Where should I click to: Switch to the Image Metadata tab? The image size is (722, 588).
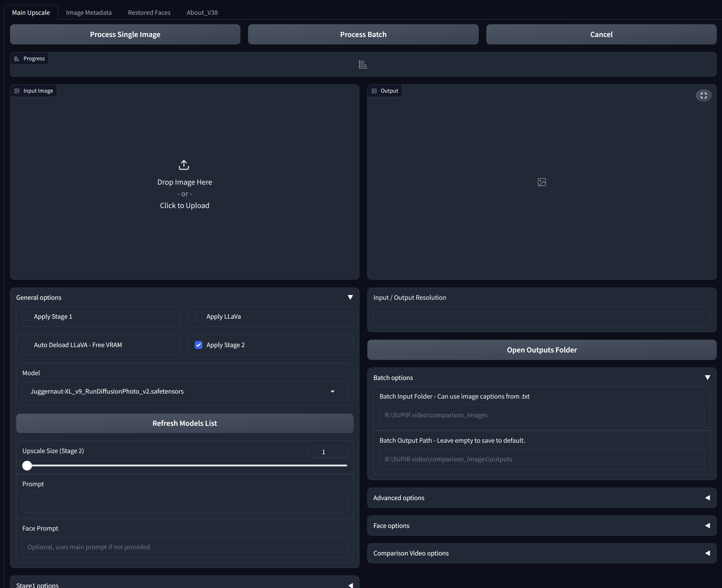tap(89, 12)
